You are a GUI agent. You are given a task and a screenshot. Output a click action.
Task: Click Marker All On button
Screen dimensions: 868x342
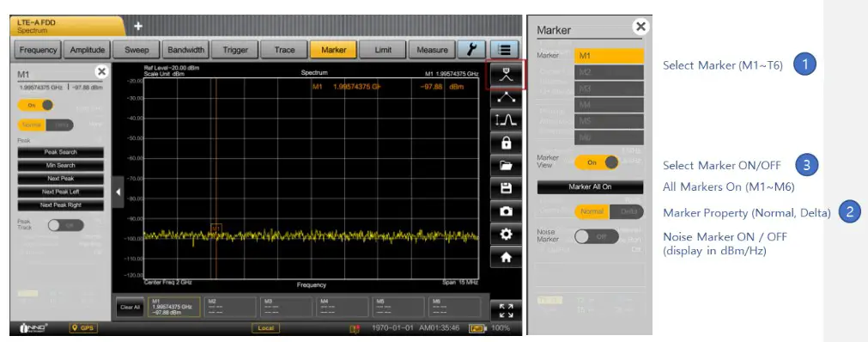[x=590, y=186]
